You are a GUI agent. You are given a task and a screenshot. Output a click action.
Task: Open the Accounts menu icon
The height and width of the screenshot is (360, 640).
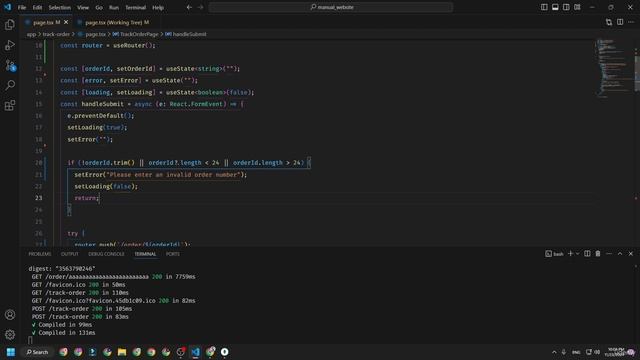pyautogui.click(x=10, y=315)
